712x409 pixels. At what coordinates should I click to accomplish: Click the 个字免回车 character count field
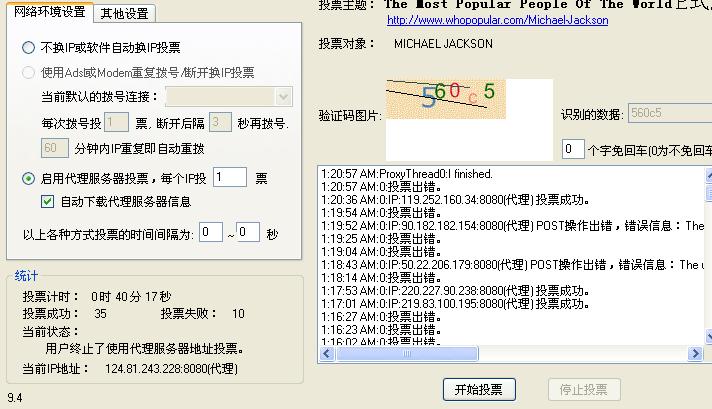pyautogui.click(x=572, y=149)
